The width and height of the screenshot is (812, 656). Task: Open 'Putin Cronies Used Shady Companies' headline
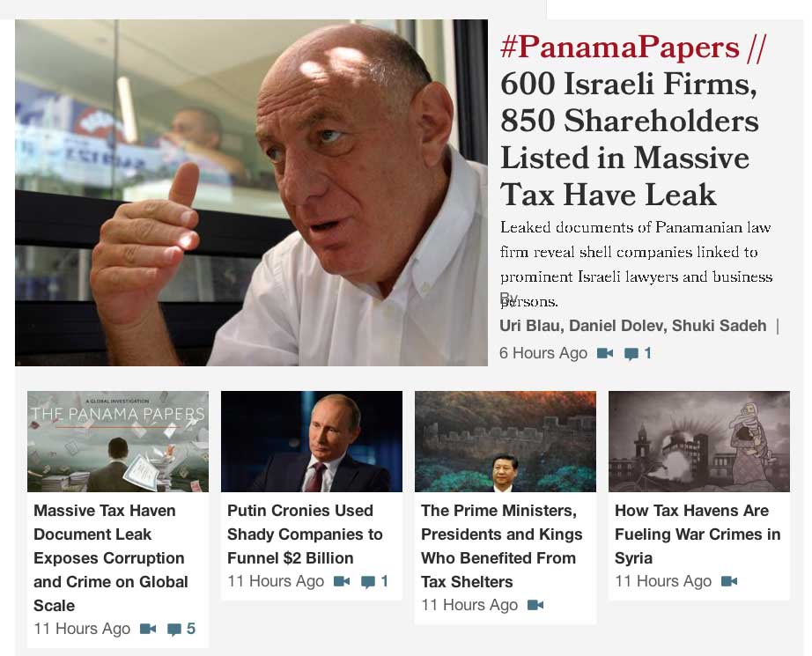point(305,534)
